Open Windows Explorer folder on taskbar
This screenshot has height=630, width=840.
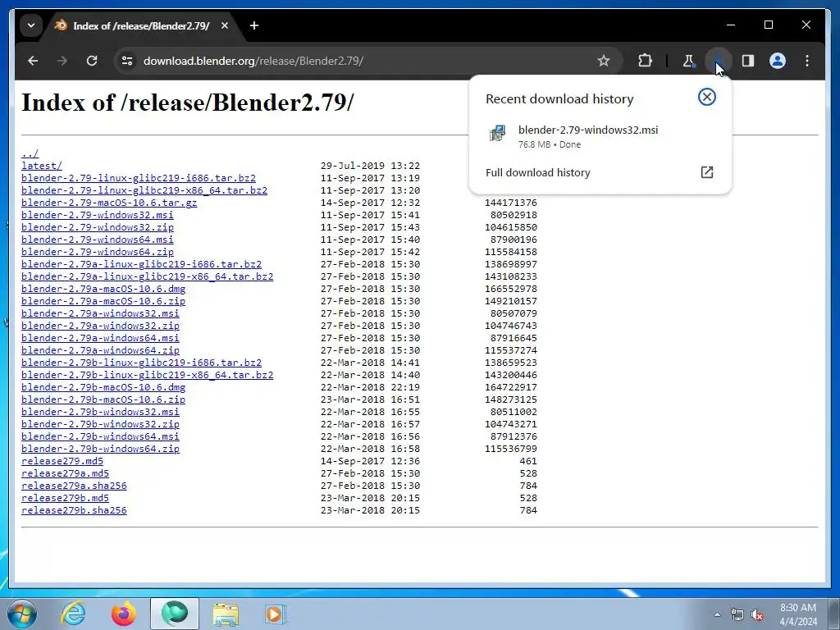pos(226,614)
